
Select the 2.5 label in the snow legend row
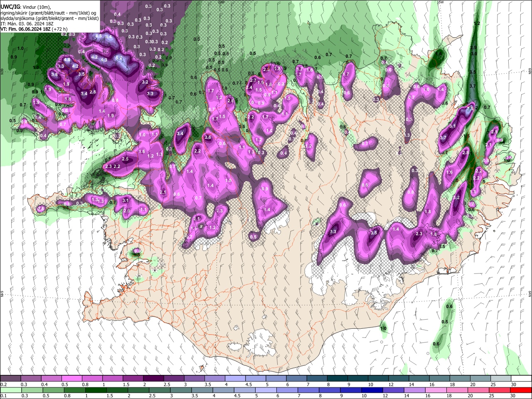pyautogui.click(x=167, y=384)
